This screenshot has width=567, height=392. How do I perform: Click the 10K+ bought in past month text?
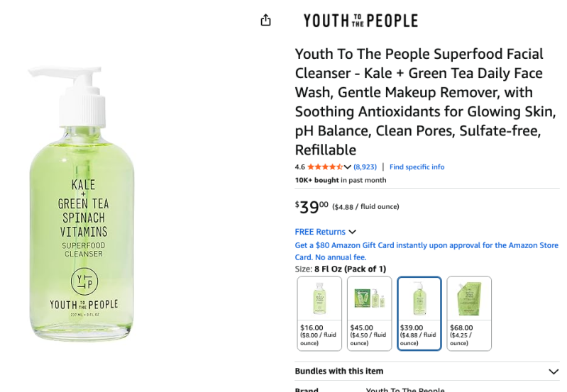tap(341, 180)
